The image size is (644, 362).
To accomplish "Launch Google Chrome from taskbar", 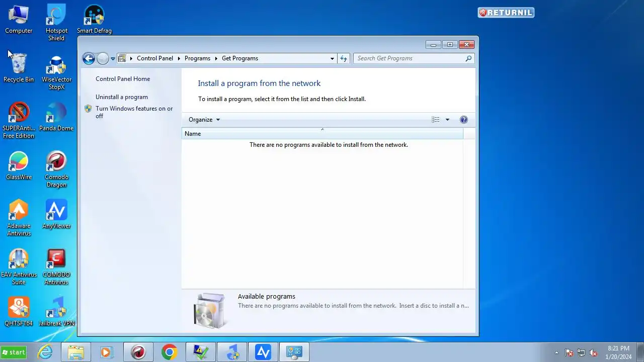I will 170,352.
